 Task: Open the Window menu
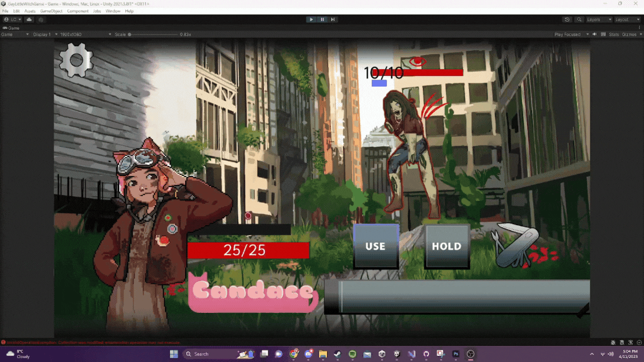coord(113,11)
